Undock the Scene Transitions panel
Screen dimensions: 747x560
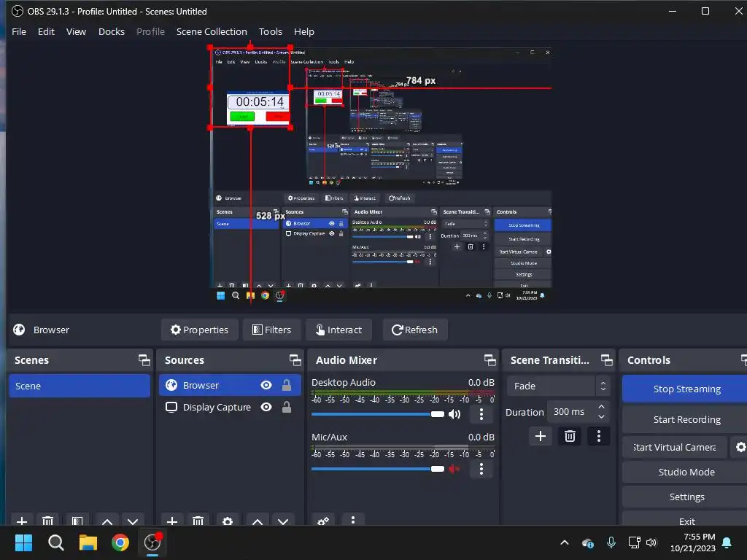[x=606, y=360]
